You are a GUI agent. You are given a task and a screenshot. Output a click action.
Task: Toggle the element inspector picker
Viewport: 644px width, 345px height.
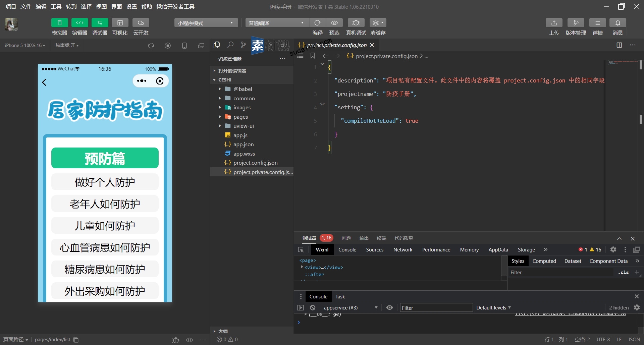(x=301, y=249)
